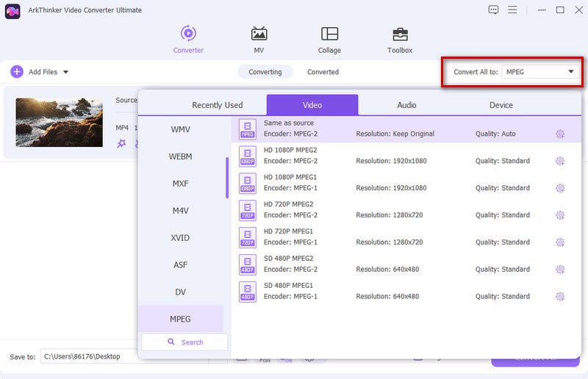Open the feedback chat icon
The height and width of the screenshot is (379, 588).
click(x=493, y=10)
